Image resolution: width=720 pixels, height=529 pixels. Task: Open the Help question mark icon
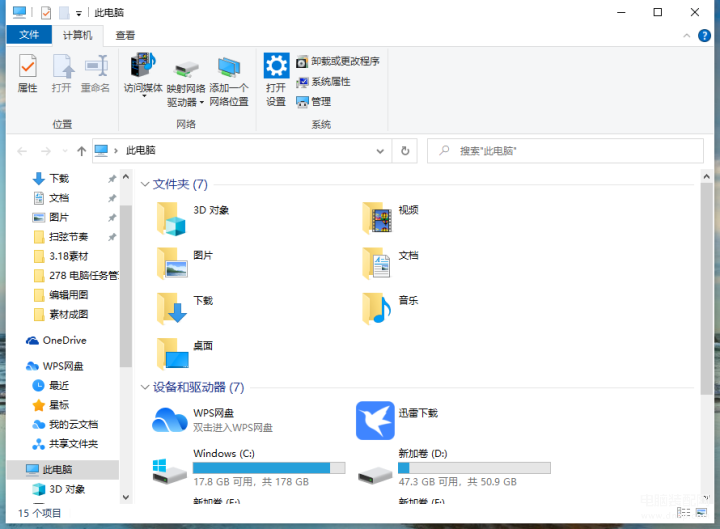[704, 35]
